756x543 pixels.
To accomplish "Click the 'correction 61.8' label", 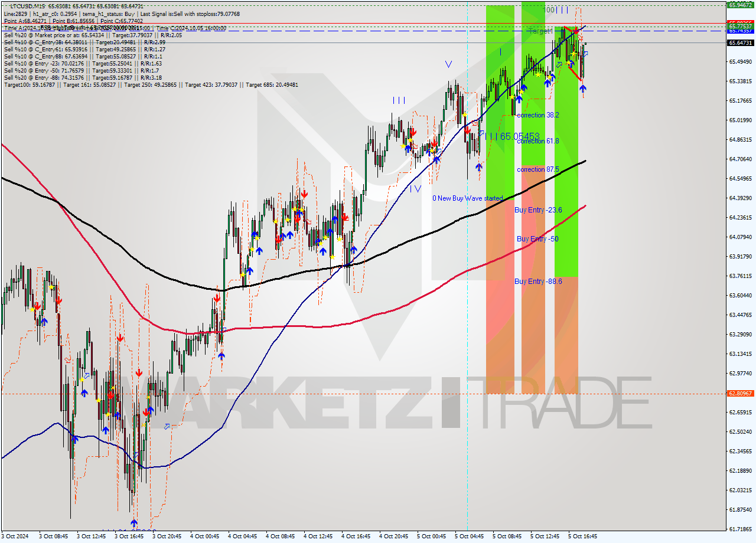I will tap(537, 141).
